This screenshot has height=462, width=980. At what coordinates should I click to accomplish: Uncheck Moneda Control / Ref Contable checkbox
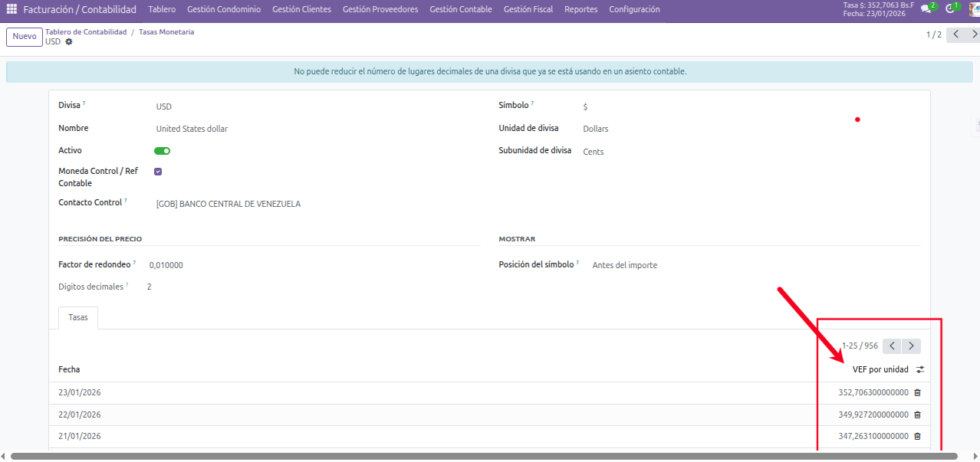point(158,172)
